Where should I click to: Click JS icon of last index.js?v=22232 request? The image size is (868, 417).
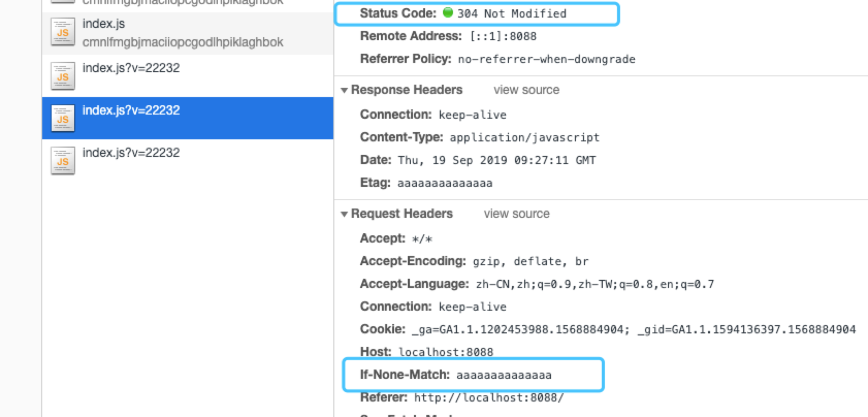(63, 161)
